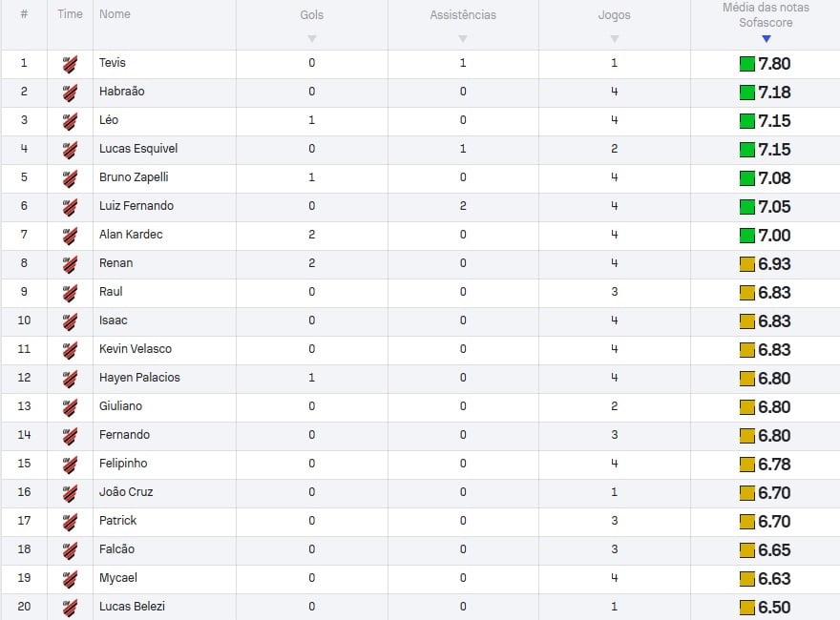Click the club badge beside Giuliano
Viewport: 840px width, 620px height.
tap(70, 407)
